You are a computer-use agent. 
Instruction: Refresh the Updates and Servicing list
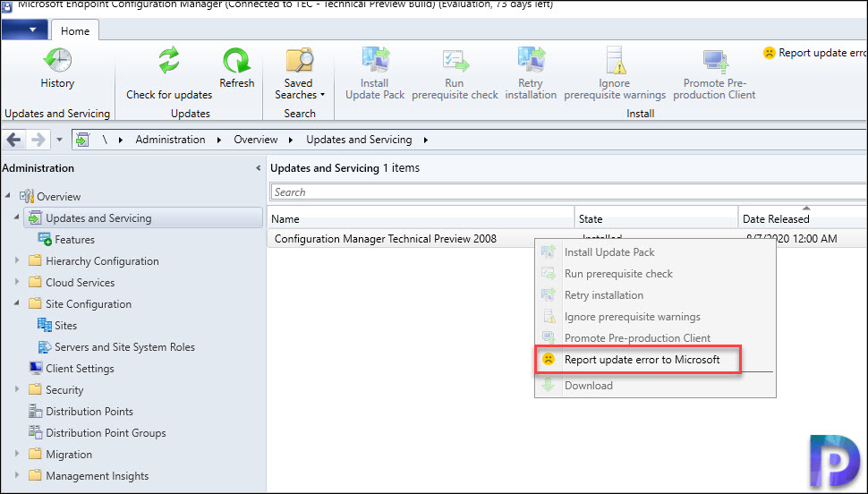[x=236, y=68]
